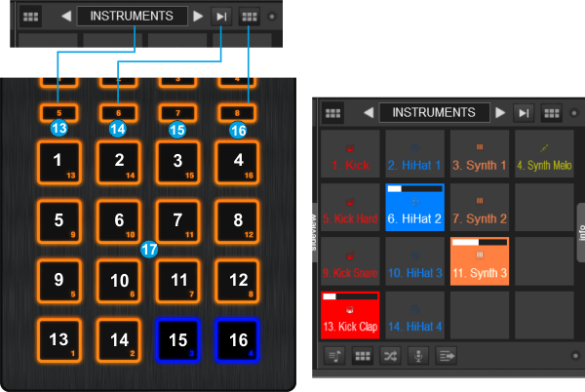Click the grid options icon right of top INSTRUMENTS

pos(250,17)
